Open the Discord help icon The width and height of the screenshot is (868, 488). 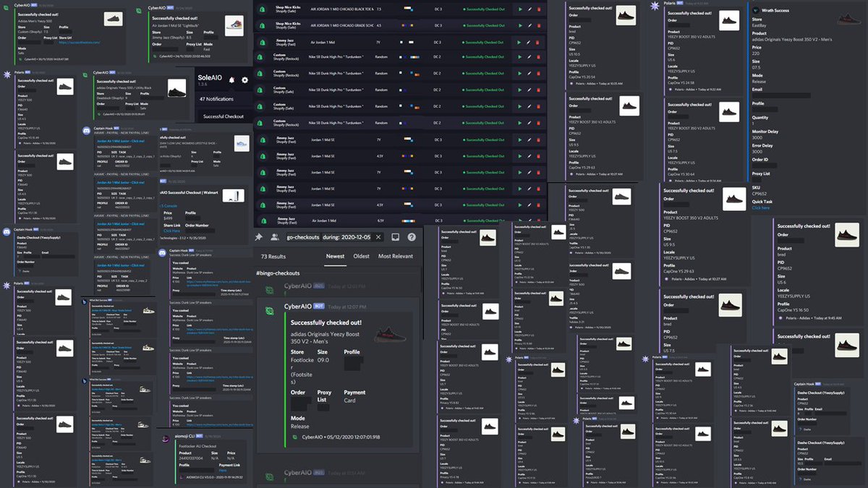pos(412,236)
